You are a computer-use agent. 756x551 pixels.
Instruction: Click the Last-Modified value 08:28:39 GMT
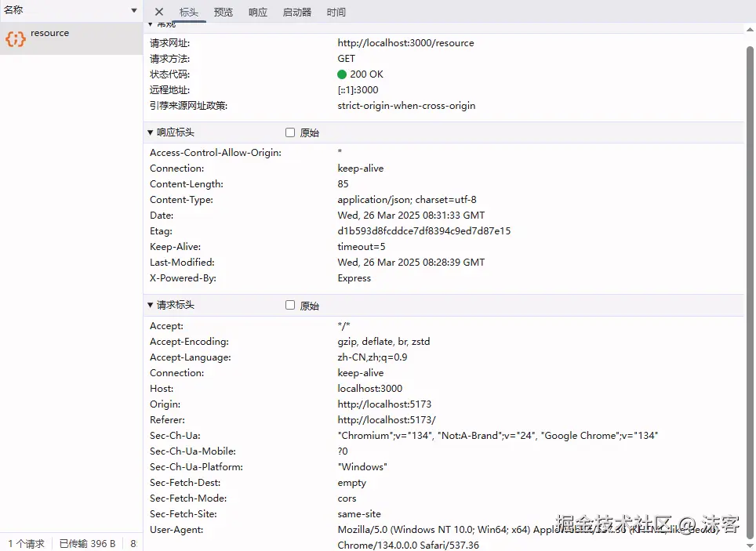411,263
